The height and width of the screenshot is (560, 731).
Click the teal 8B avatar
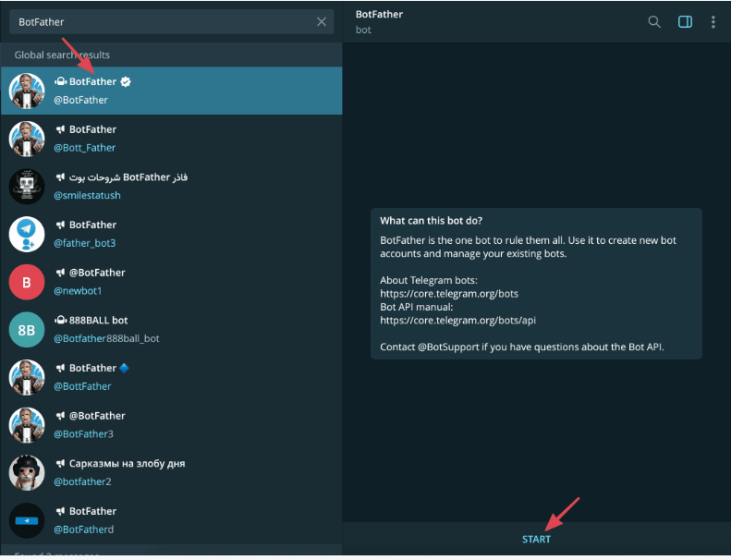click(x=27, y=330)
